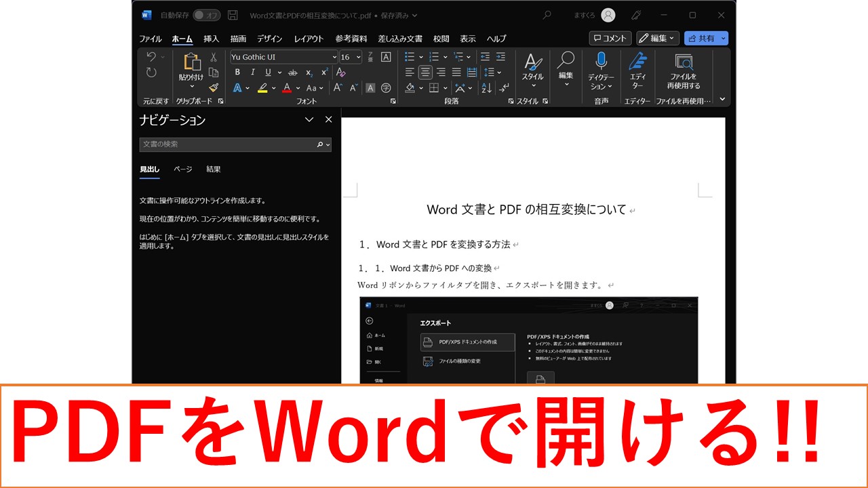
Task: Toggle center alignment
Action: tap(425, 73)
